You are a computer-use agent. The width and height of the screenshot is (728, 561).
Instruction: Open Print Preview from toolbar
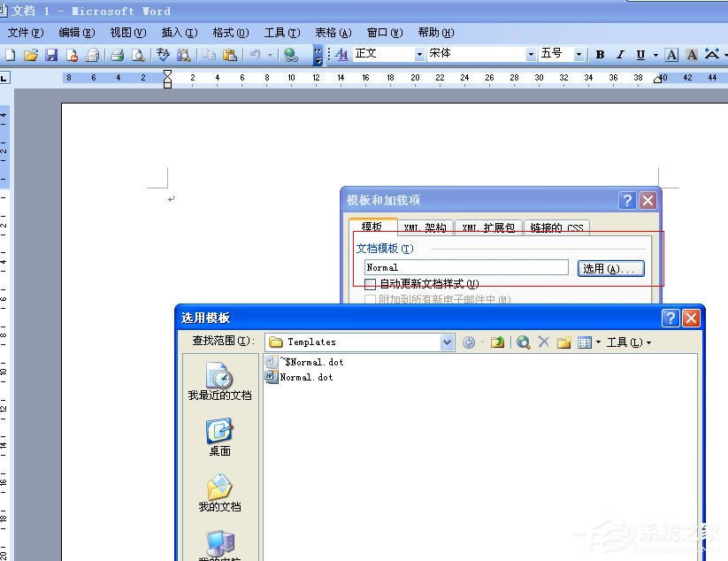(138, 55)
